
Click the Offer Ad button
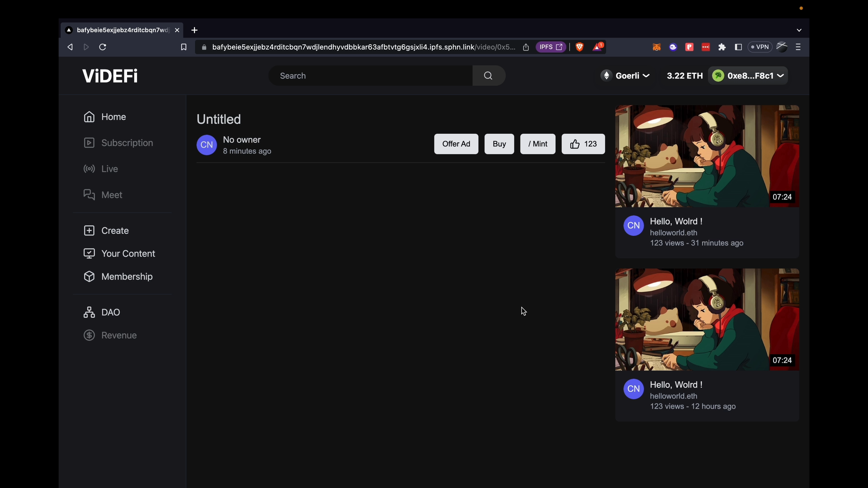tap(456, 144)
